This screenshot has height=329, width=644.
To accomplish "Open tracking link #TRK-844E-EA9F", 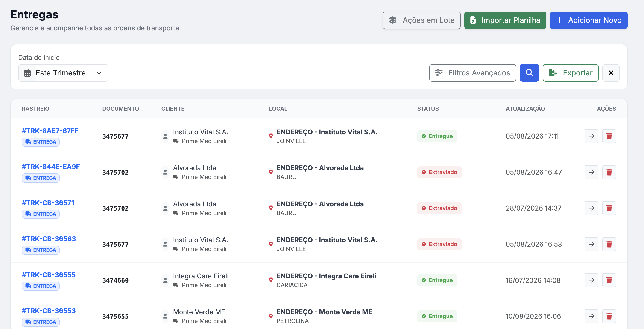I will tap(51, 167).
